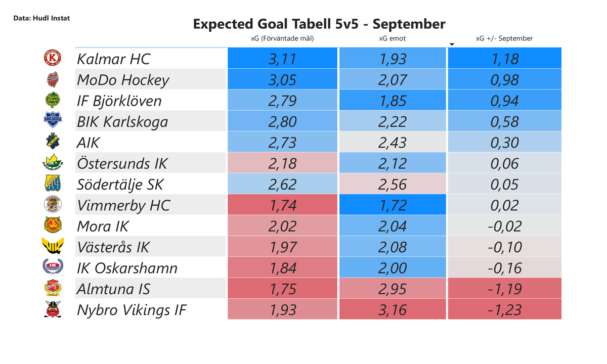Sort by xG (Förväntade mål) column header
The image size is (607, 364).
[283, 38]
